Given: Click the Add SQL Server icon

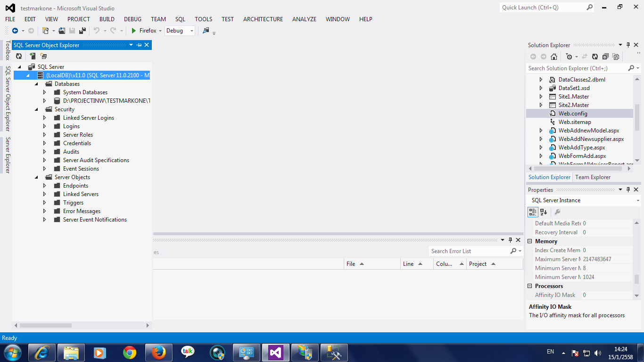Looking at the screenshot, I should (33, 56).
